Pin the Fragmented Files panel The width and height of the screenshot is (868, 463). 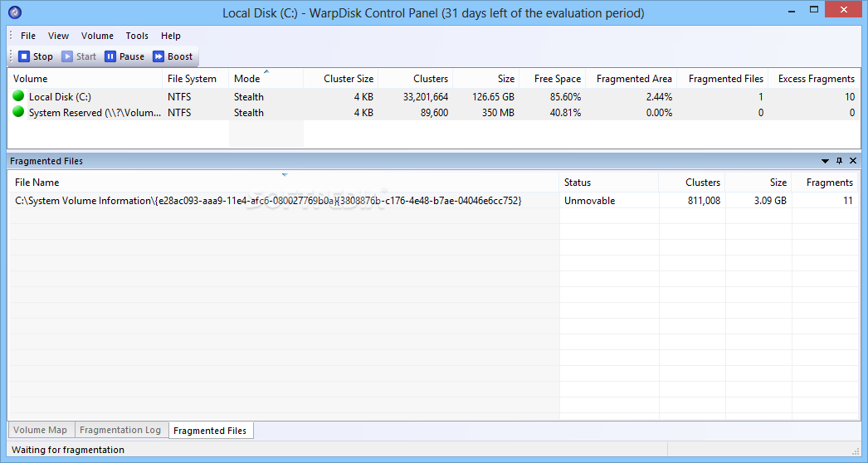tap(839, 161)
